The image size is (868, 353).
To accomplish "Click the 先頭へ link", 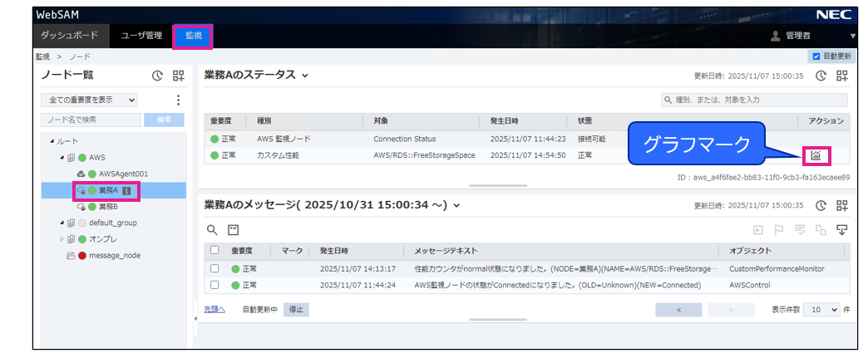I will pyautogui.click(x=215, y=309).
